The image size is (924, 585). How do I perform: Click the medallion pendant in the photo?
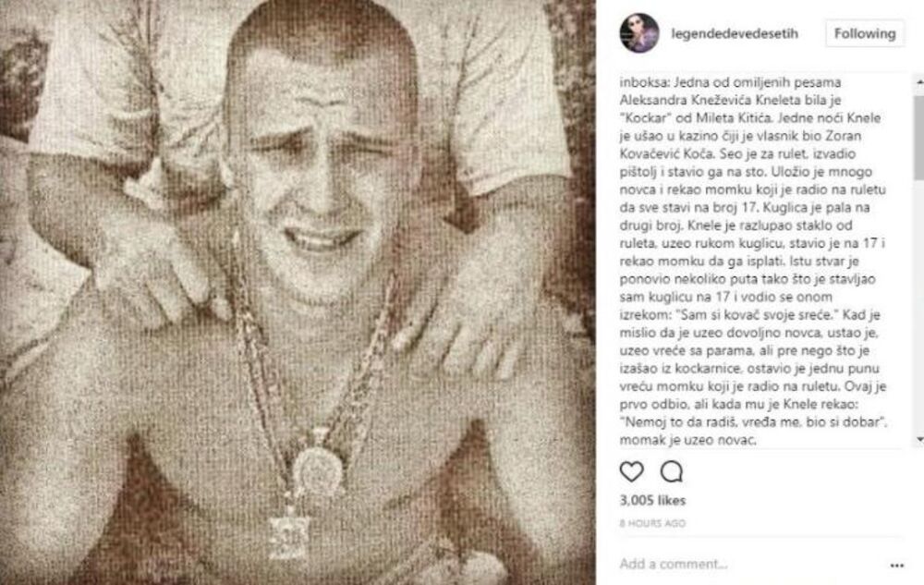317,469
